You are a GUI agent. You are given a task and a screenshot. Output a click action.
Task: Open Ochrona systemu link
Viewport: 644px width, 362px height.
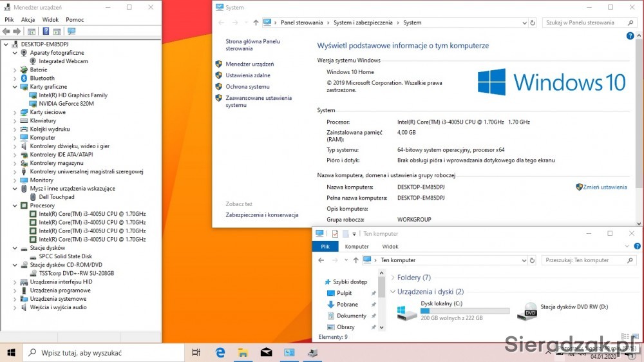247,87
